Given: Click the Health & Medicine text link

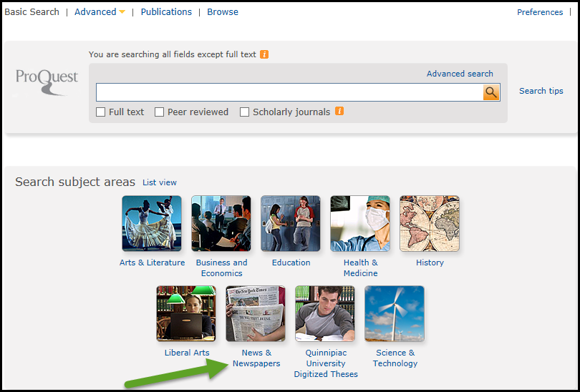Looking at the screenshot, I should (361, 268).
